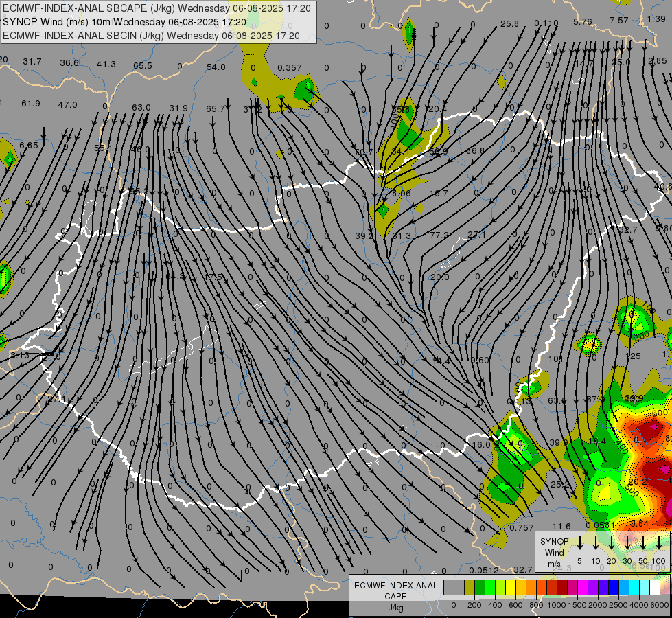672x618 pixels.
Task: Click the 61.9 value on the map
Action: point(31,104)
